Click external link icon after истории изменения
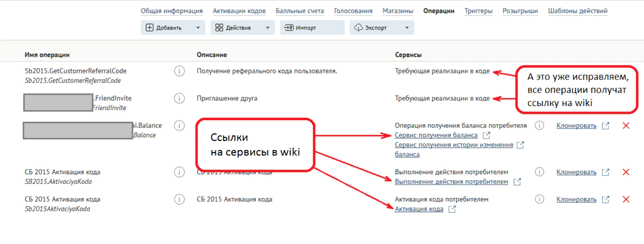This screenshot has height=244, width=644. [x=520, y=144]
